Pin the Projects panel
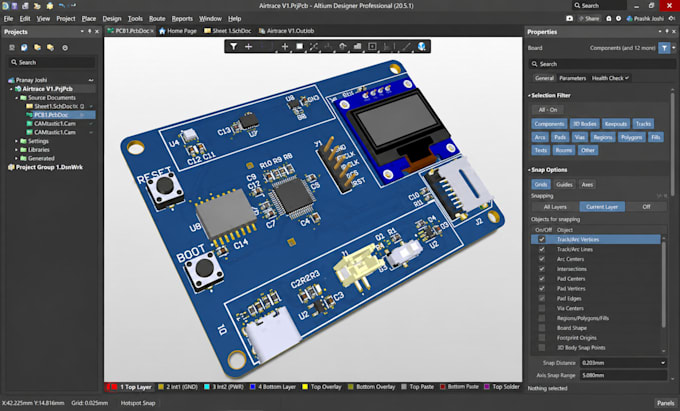Viewport: 680px width, 411px height. [89, 32]
